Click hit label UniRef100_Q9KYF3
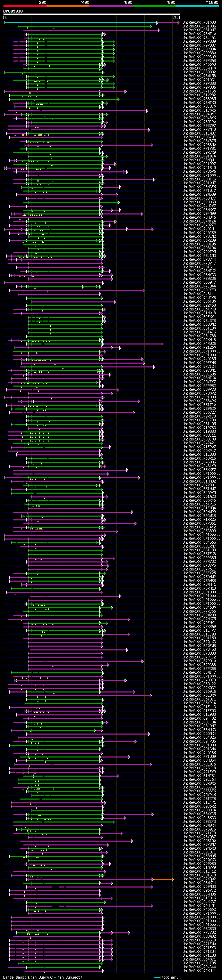 pos(199,290)
